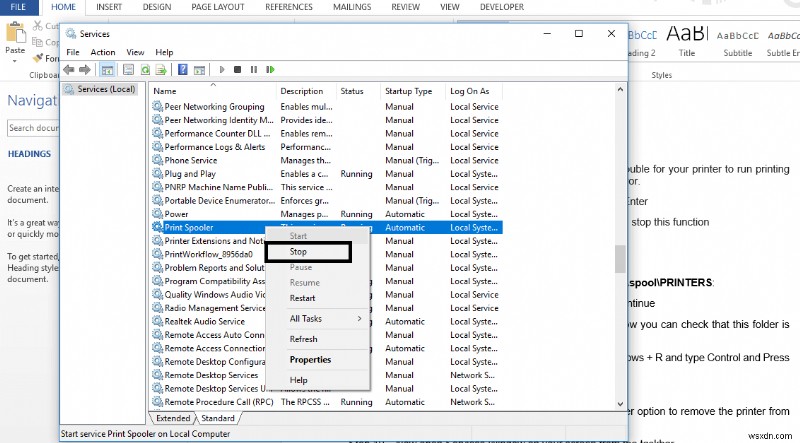Viewport: 800px width, 443px height.
Task: Click the green Refresh toolbar icon
Action: point(145,69)
